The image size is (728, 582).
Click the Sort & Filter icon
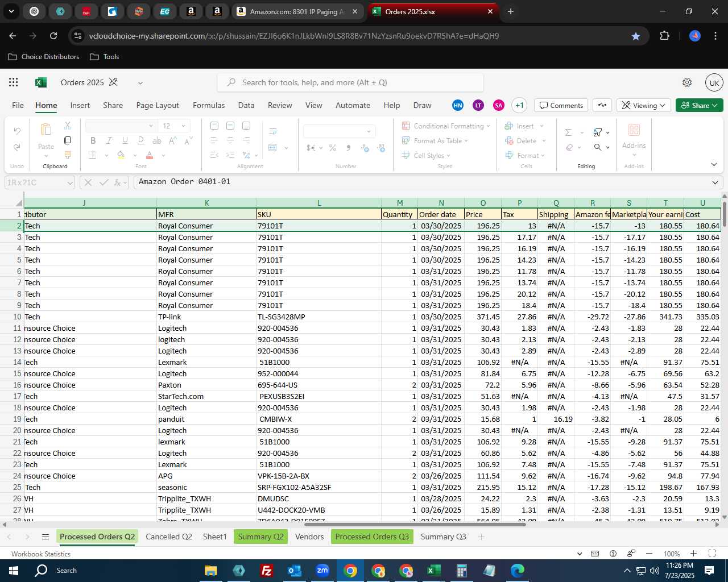pyautogui.click(x=598, y=132)
